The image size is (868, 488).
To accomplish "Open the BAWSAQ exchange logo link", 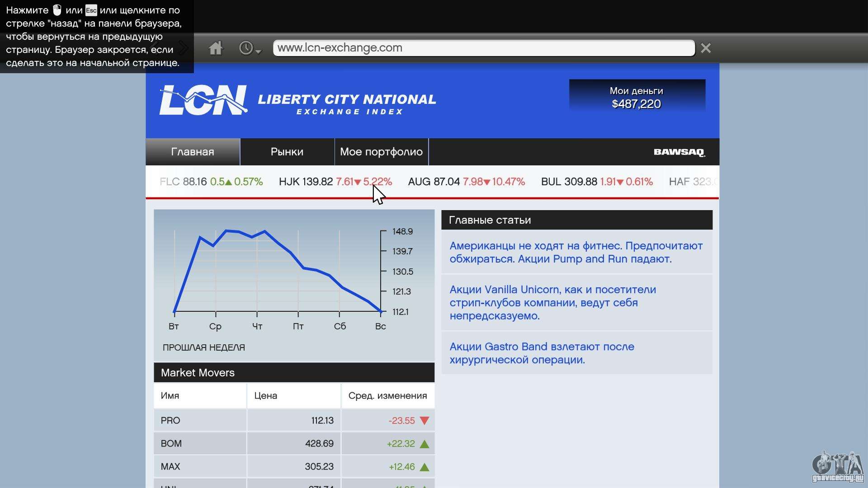I will pos(679,152).
